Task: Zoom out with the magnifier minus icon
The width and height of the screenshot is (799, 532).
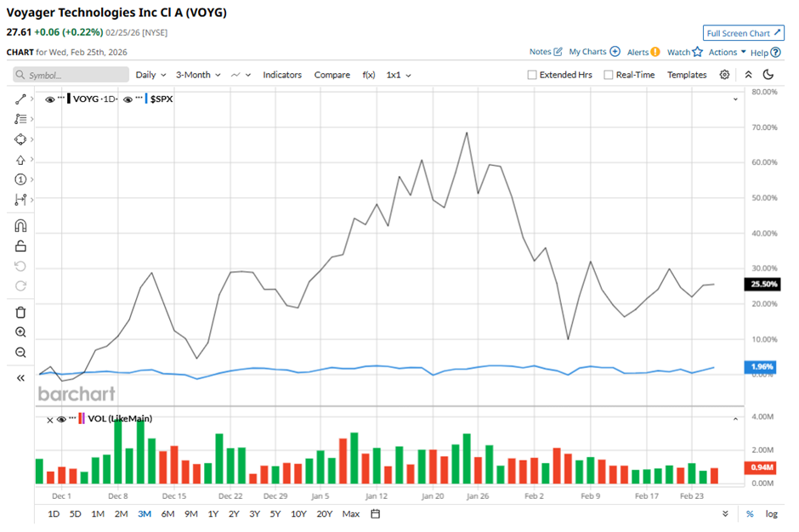Action: pos(20,353)
